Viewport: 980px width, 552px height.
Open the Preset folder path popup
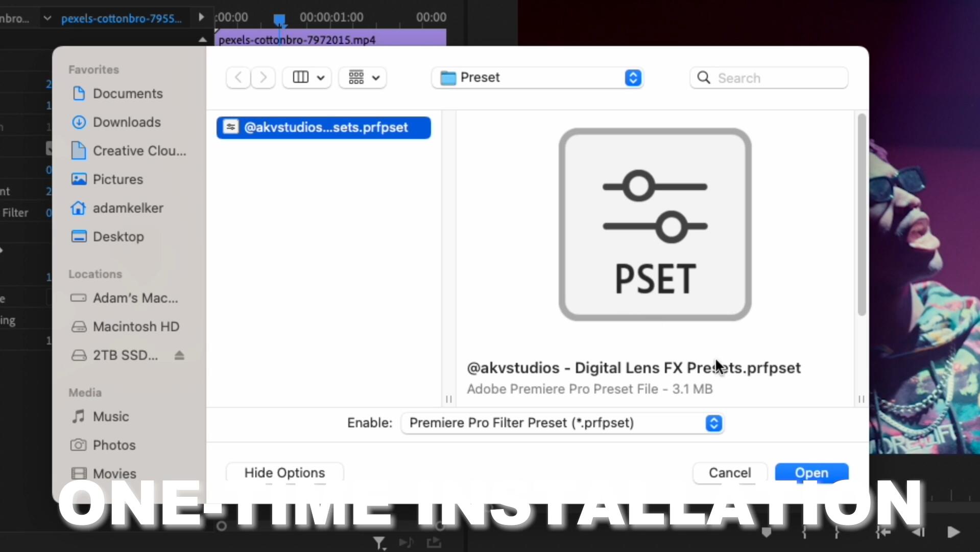537,78
